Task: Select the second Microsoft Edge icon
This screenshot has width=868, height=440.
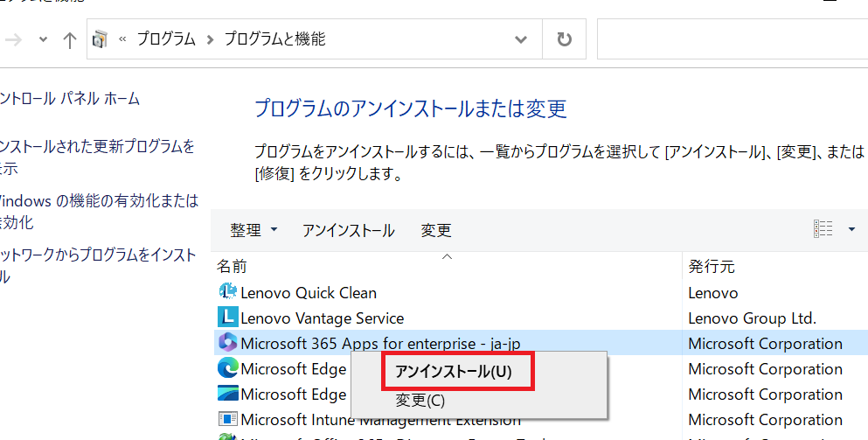Action: [x=228, y=394]
